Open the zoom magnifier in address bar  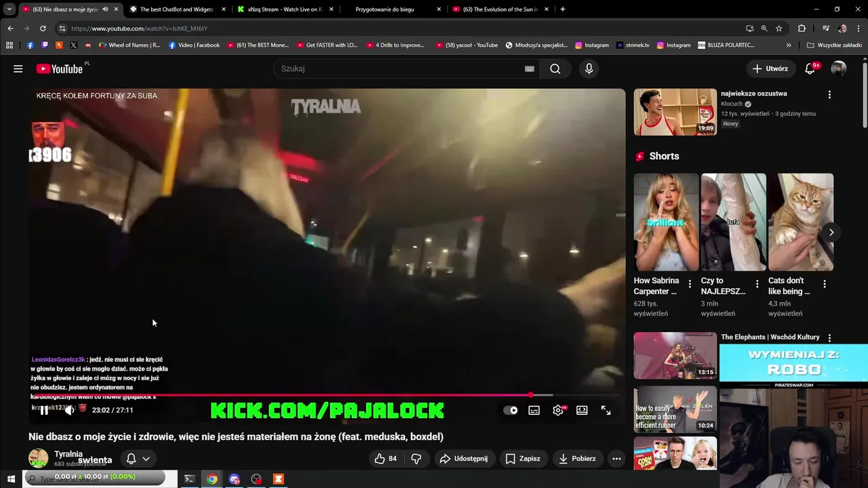pos(764,28)
